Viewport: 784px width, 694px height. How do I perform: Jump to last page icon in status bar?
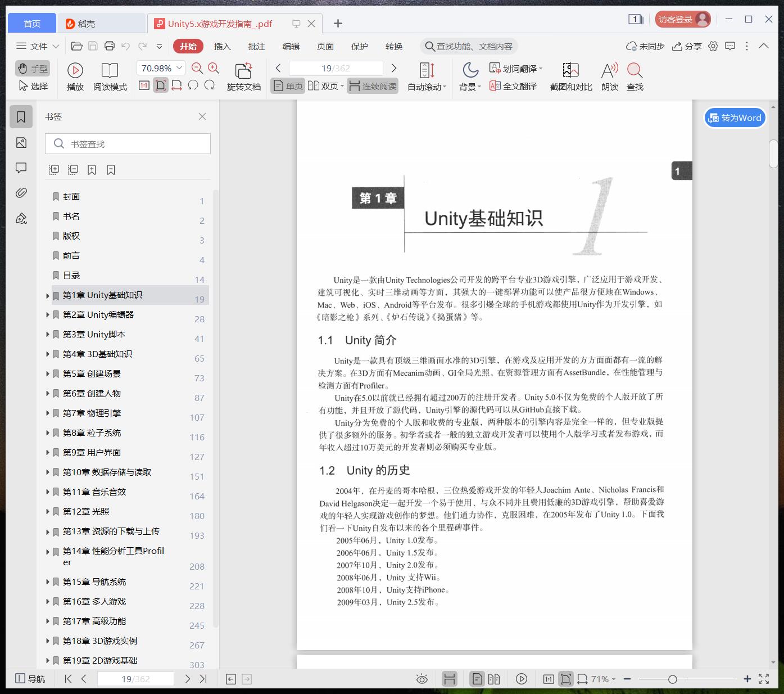tap(203, 679)
